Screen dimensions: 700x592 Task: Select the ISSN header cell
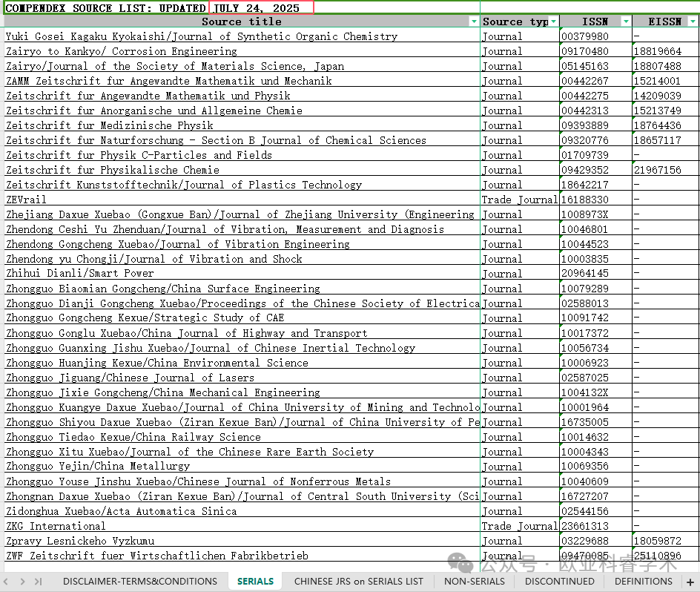click(x=595, y=22)
